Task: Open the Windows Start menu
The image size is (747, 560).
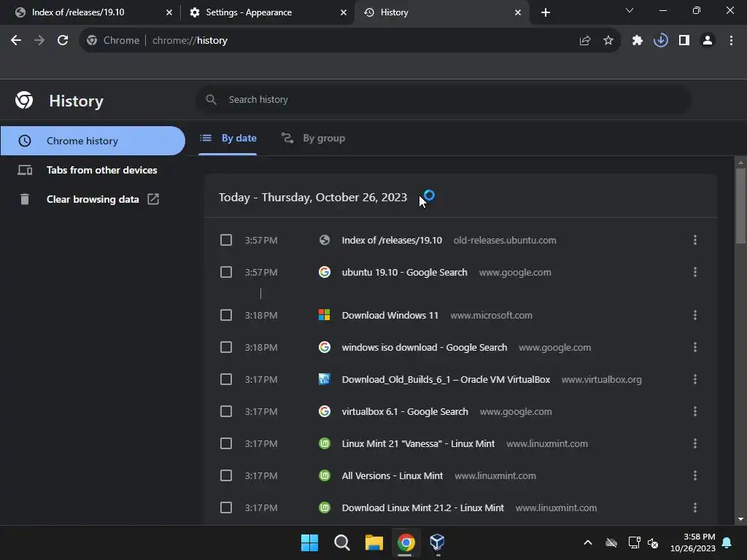Action: [309, 542]
